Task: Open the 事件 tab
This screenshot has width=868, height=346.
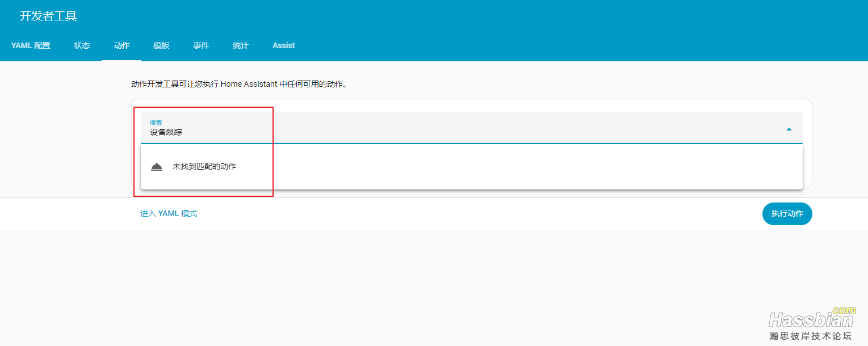Action: (201, 45)
